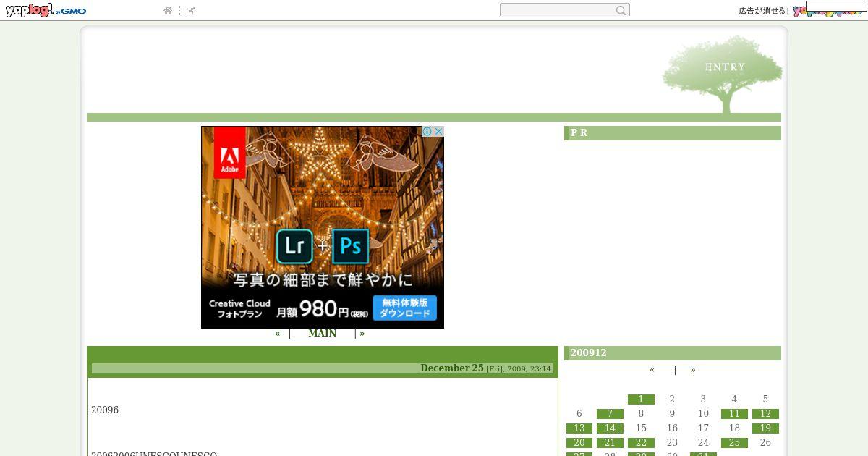Click the December 25 entry date header
Screen dimensions: 868x456
tap(451, 368)
